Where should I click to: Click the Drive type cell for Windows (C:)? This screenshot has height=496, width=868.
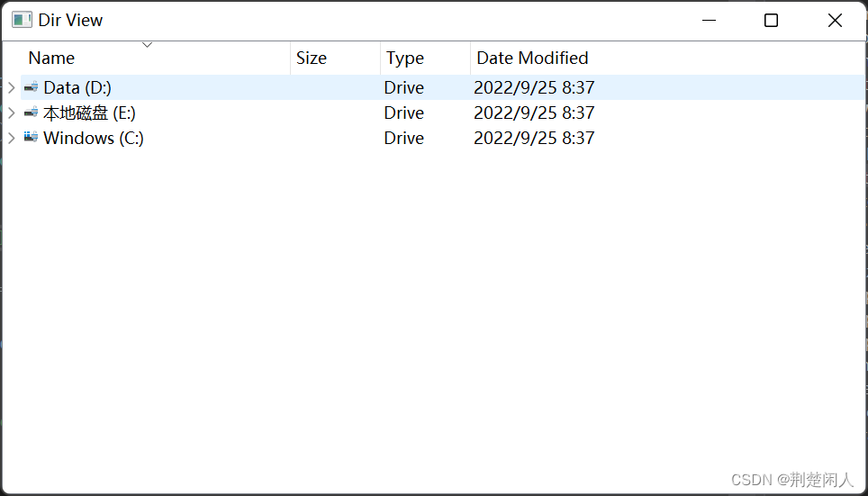(x=404, y=138)
